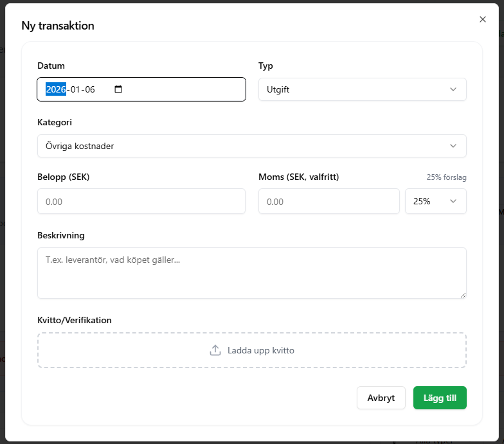Select the day segment in Datum field
This screenshot has height=444, width=504.
coord(89,89)
